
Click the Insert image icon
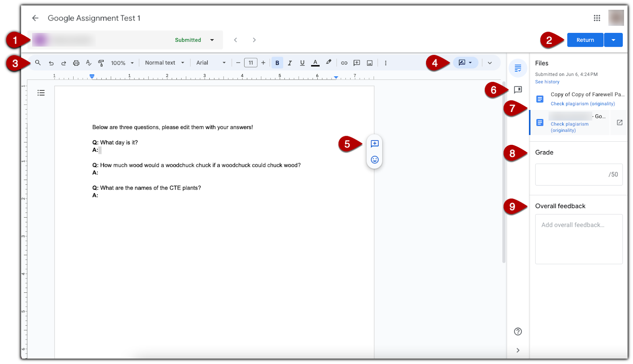coord(370,63)
